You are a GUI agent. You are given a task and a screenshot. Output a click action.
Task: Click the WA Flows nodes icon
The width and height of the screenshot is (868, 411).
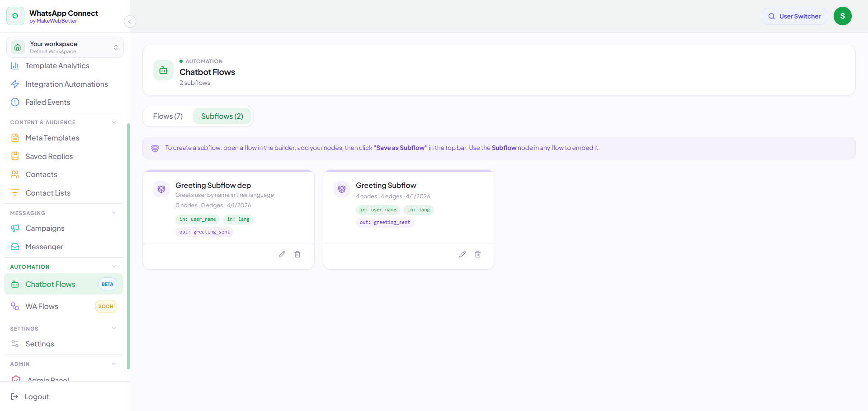(15, 306)
